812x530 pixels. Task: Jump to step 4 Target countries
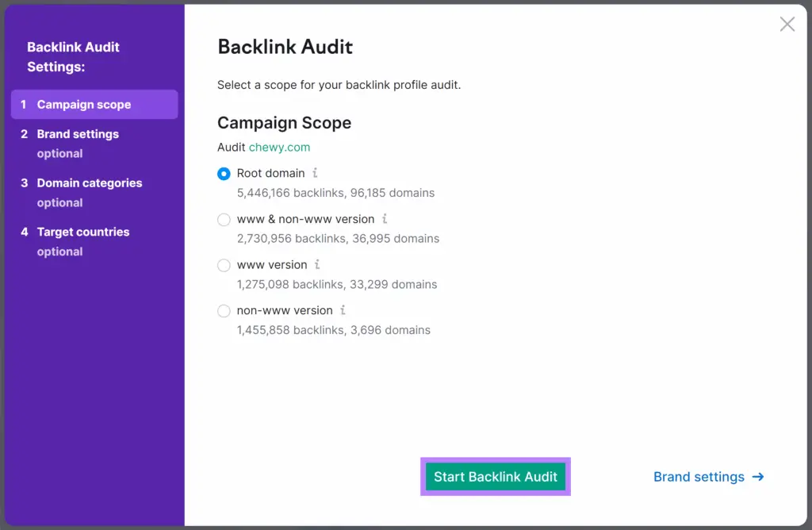pyautogui.click(x=82, y=232)
